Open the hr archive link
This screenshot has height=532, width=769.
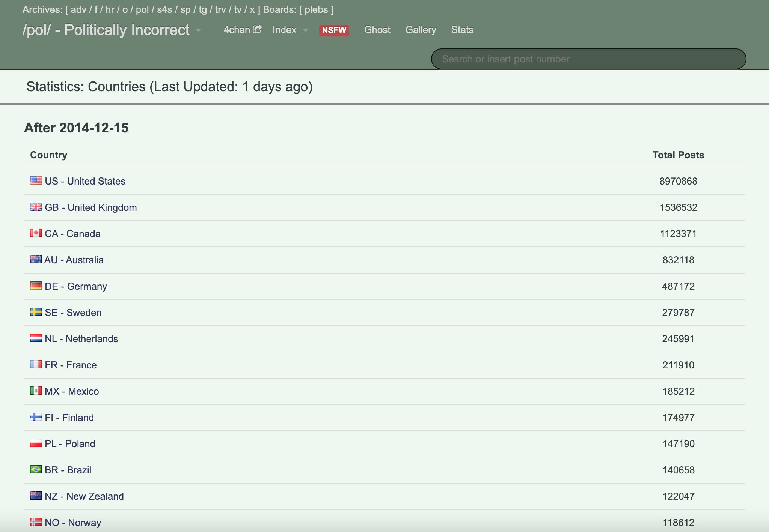pyautogui.click(x=110, y=9)
